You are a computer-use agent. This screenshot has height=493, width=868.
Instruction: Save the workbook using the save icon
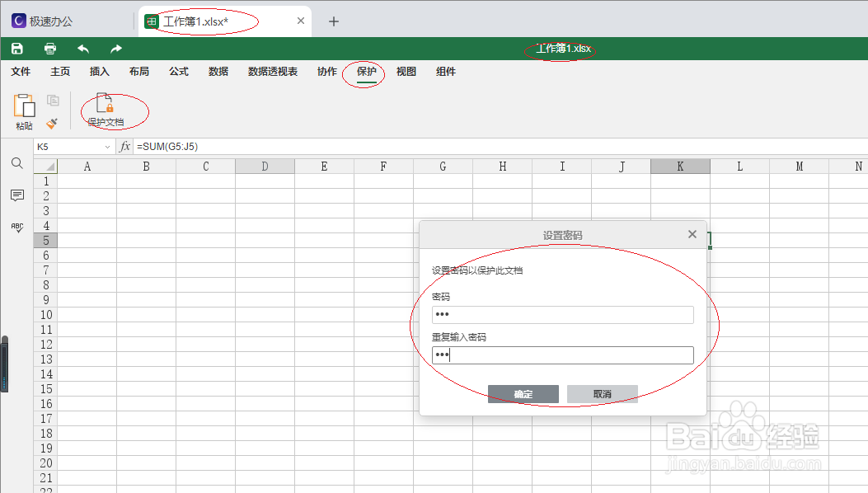(x=16, y=48)
